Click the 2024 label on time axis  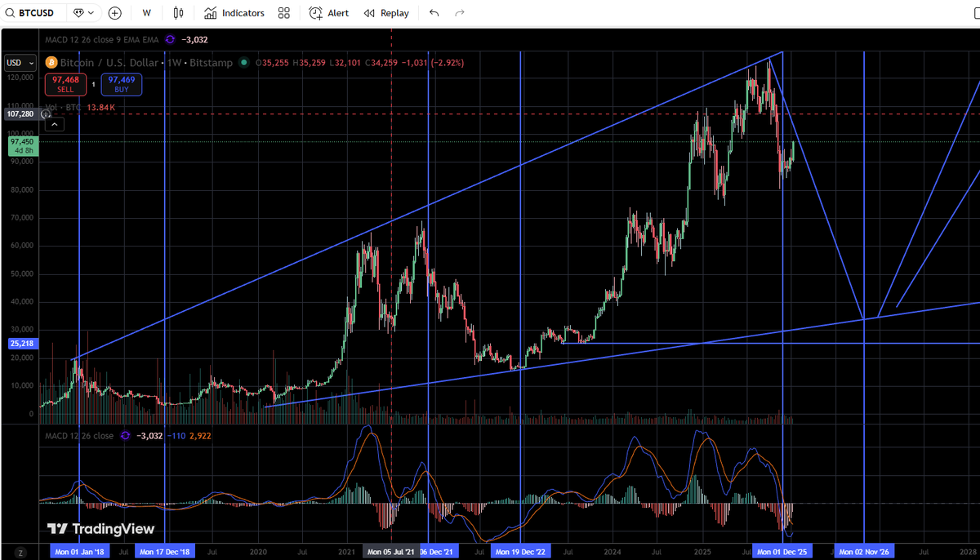[x=613, y=553]
